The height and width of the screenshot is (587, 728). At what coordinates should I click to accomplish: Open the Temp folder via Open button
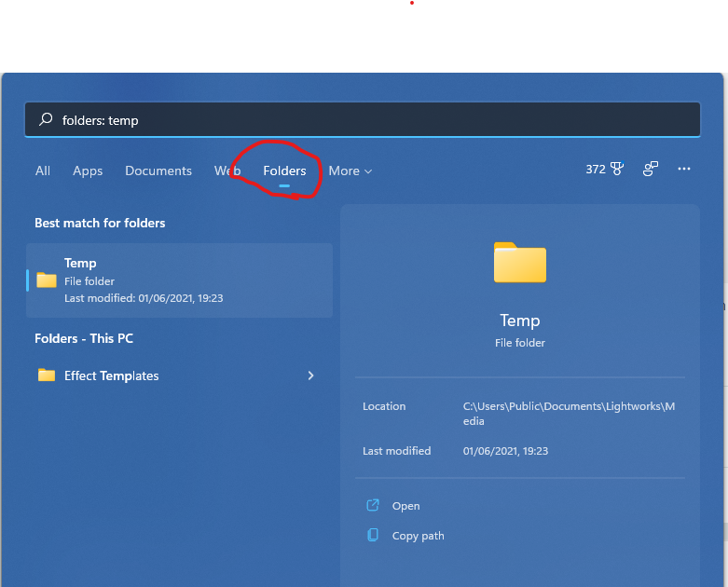coord(406,506)
